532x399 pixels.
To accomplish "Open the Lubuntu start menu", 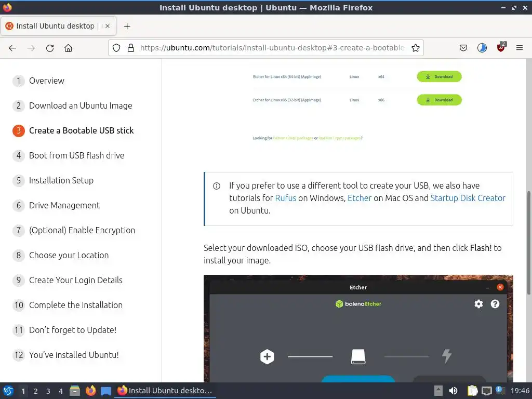I will (8, 391).
